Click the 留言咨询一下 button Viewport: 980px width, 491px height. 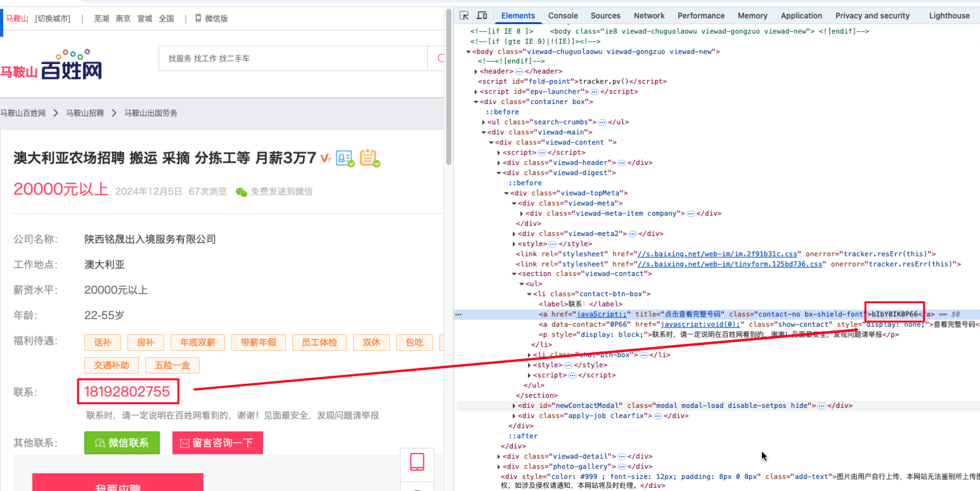tap(217, 443)
